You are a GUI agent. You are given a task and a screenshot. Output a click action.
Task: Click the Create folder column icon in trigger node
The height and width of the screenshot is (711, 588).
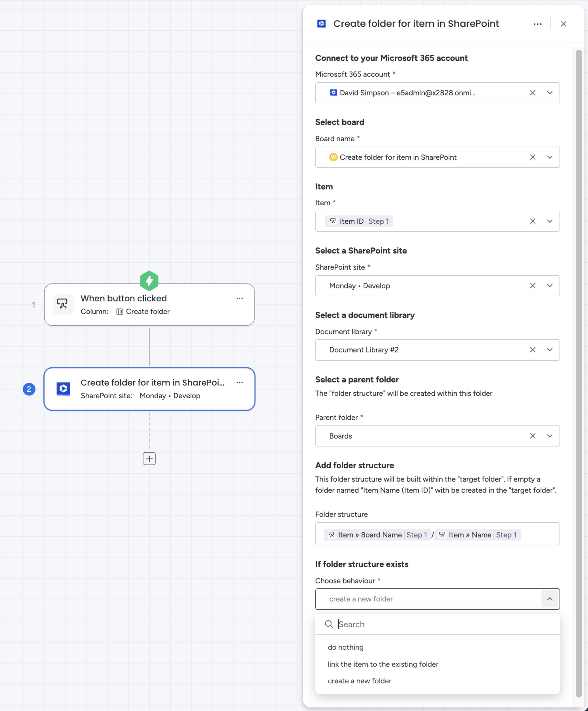coord(120,311)
